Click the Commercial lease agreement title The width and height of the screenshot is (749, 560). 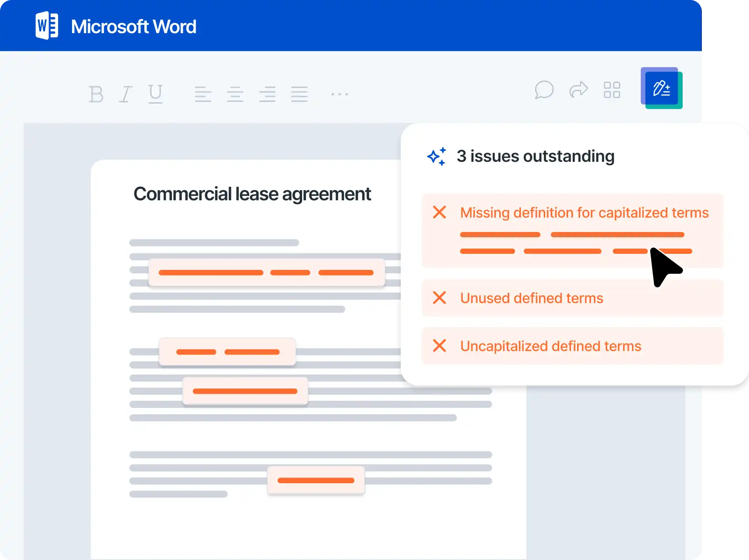tap(252, 194)
